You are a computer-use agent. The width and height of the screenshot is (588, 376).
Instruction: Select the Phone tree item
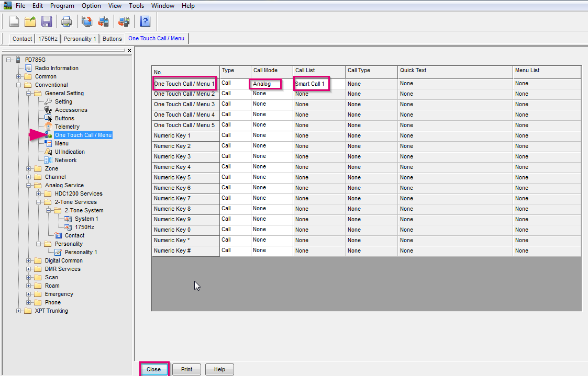pos(52,302)
